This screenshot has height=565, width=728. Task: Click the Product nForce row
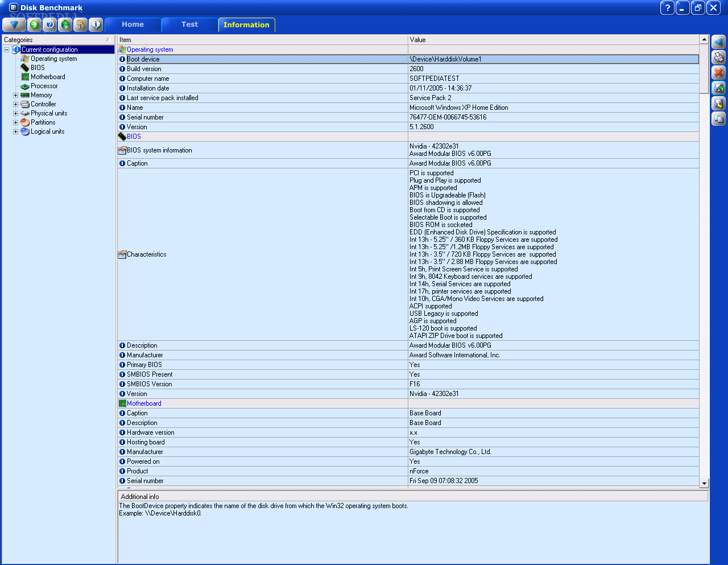408,471
